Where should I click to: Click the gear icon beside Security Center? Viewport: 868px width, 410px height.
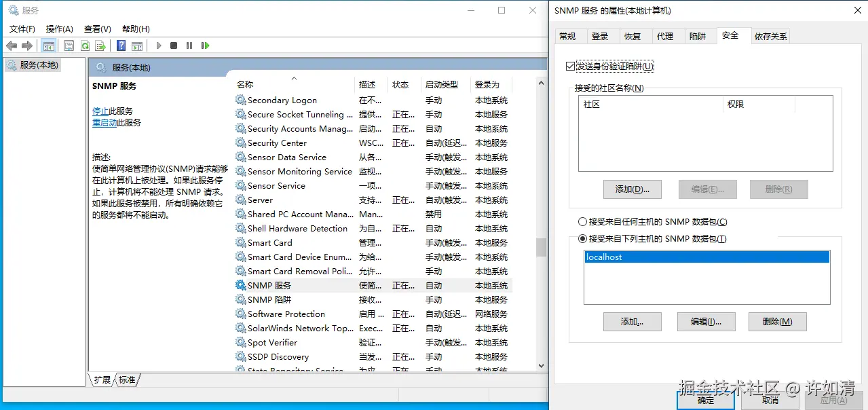pos(241,143)
